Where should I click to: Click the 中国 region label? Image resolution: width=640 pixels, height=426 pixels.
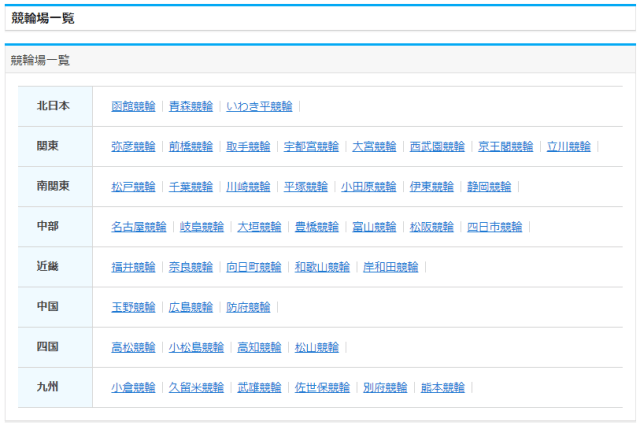(48, 306)
